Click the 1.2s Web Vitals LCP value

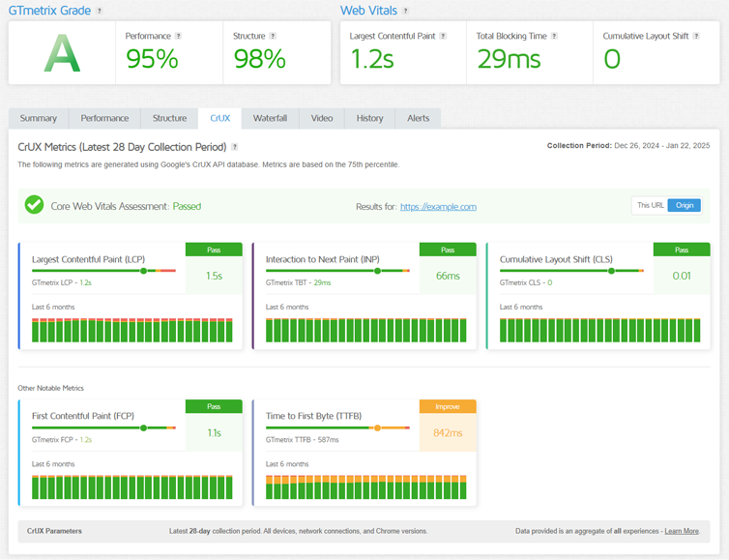[x=372, y=59]
